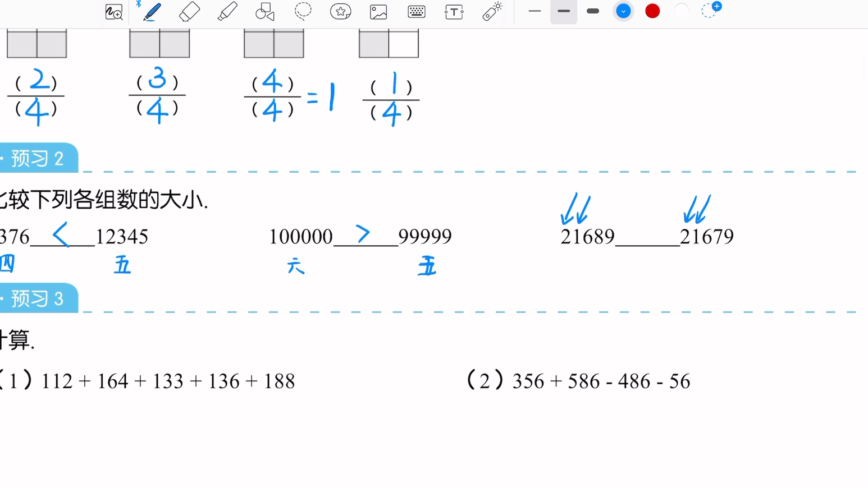Choose the thin stroke width
The width and height of the screenshot is (868, 488).
pos(534,11)
